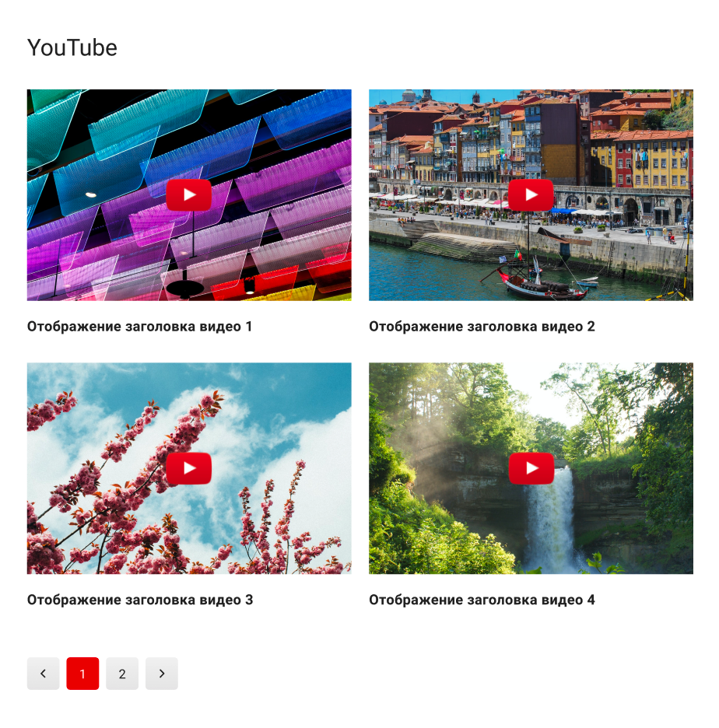Click play icon on Porto riverside video
Screen dimensions: 719x728
531,194
